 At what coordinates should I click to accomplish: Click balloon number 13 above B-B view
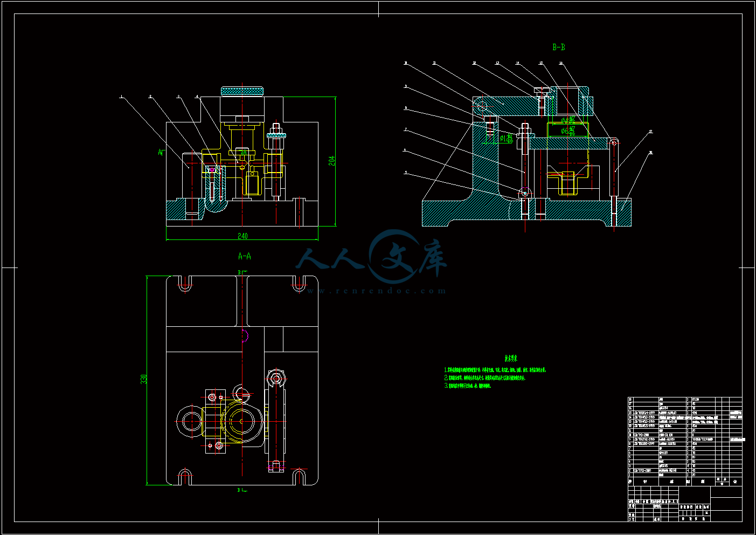[x=497, y=63]
